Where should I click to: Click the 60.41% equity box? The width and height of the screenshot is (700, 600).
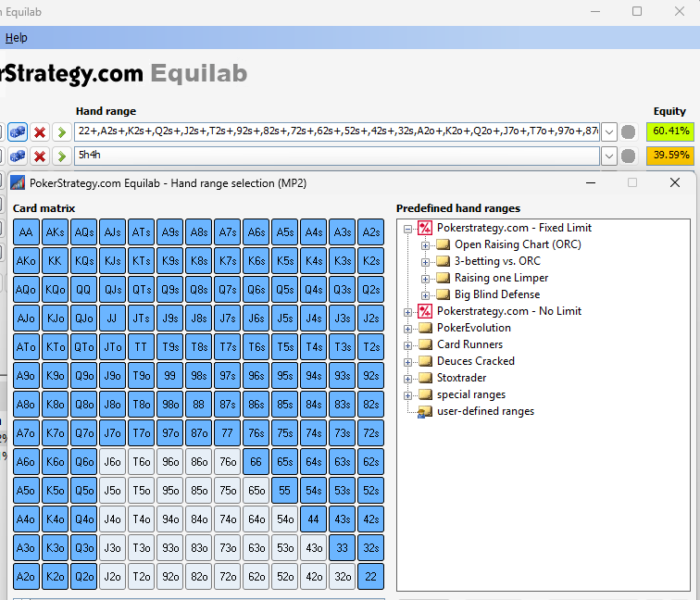[x=670, y=131]
